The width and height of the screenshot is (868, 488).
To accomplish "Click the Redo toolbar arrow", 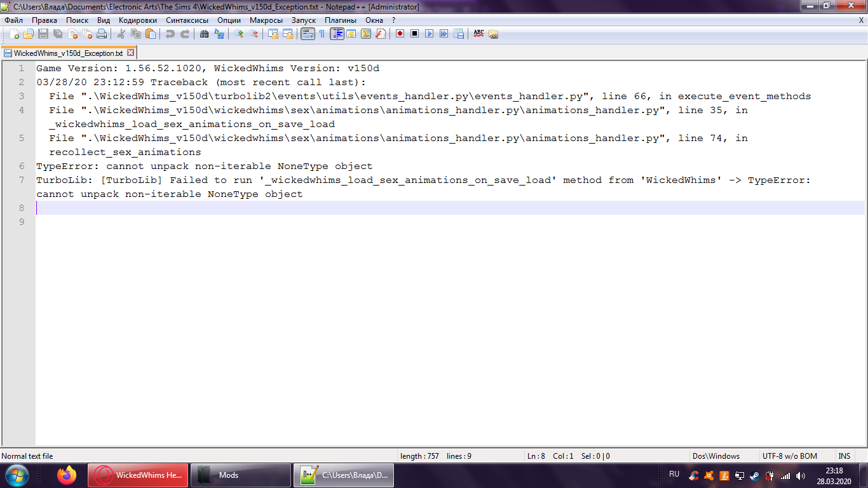I will click(x=184, y=34).
